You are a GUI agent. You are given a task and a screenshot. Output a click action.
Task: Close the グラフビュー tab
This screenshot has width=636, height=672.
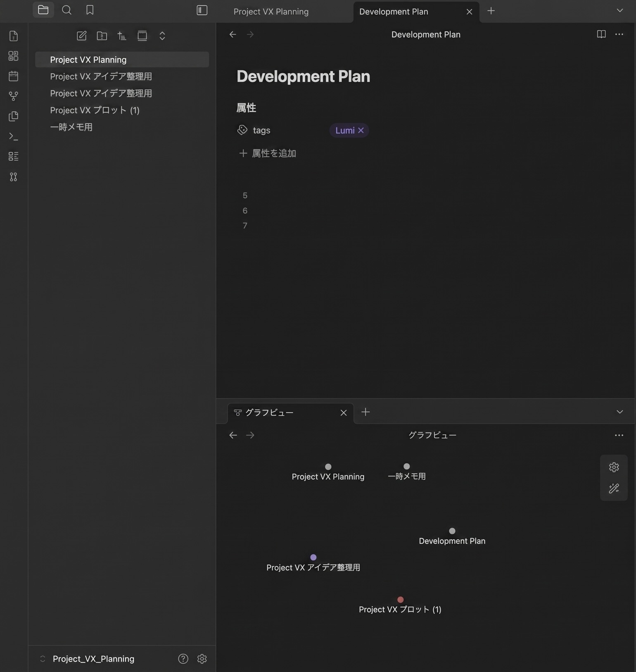coord(344,413)
